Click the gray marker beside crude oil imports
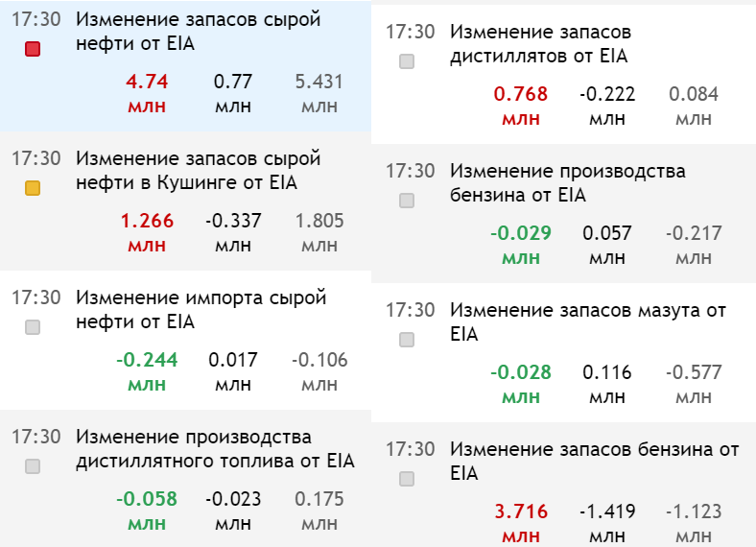Screen dimensions: 756x547 [x=33, y=327]
